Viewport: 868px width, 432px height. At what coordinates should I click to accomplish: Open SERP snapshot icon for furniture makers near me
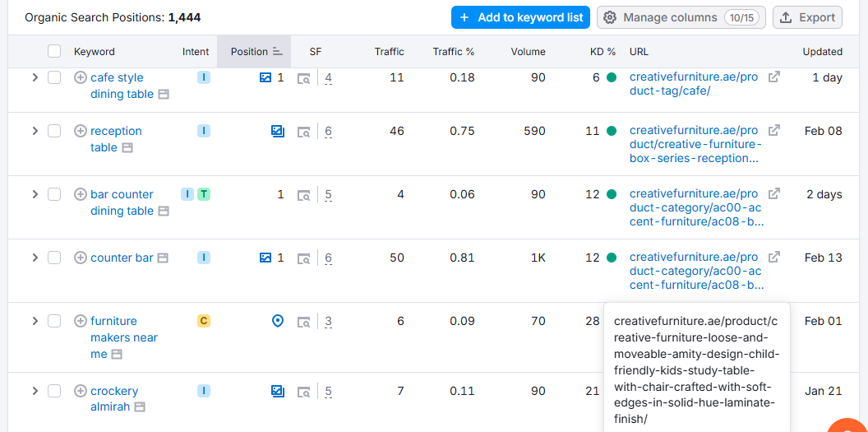[116, 355]
